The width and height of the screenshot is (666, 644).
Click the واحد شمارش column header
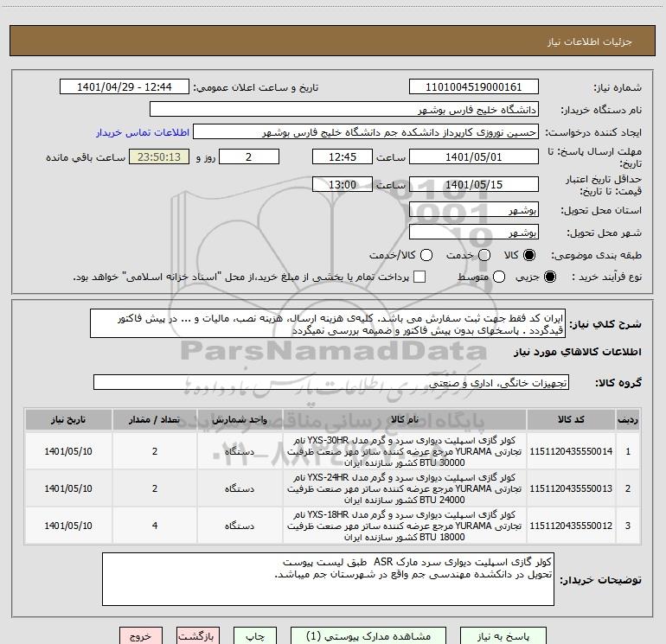pyautogui.click(x=240, y=419)
